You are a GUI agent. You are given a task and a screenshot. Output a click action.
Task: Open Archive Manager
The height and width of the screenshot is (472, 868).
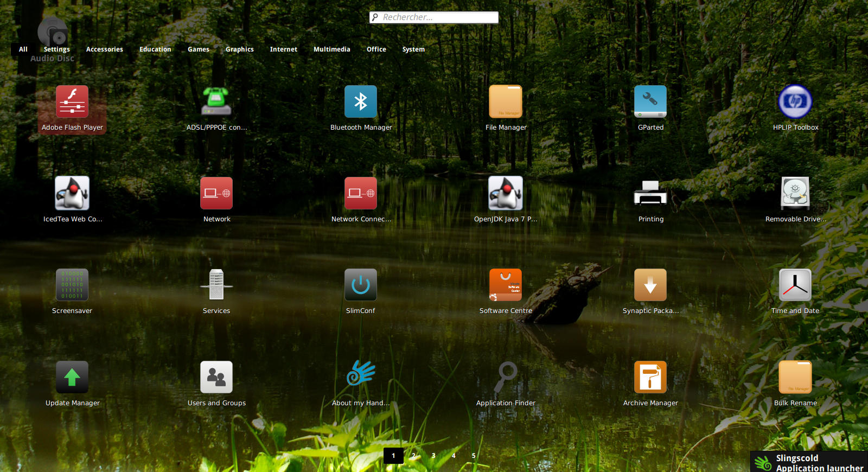click(x=650, y=384)
